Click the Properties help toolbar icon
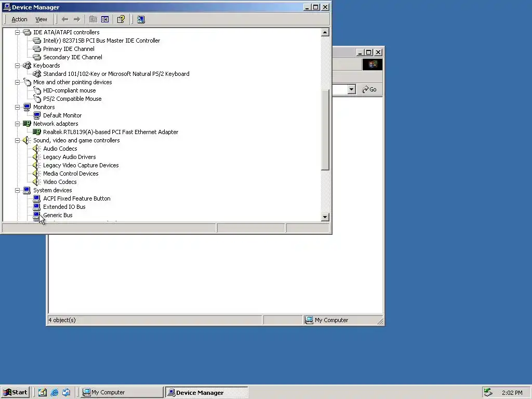This screenshot has height=399, width=532. [121, 19]
